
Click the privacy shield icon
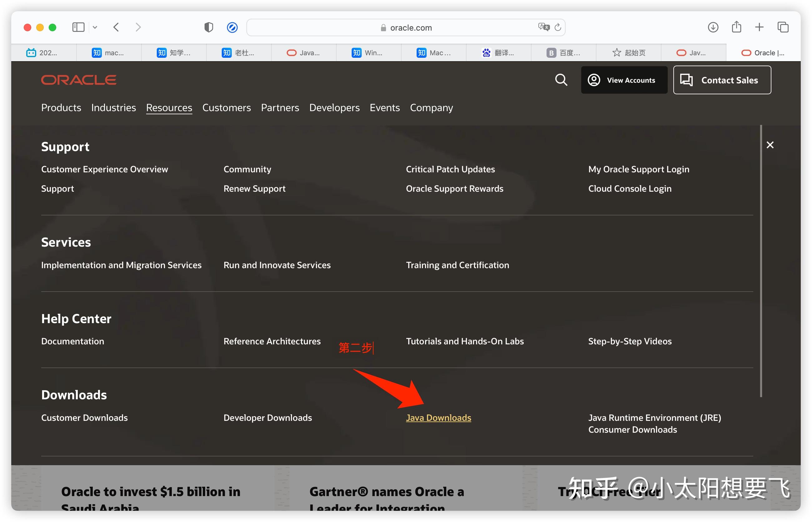click(209, 27)
